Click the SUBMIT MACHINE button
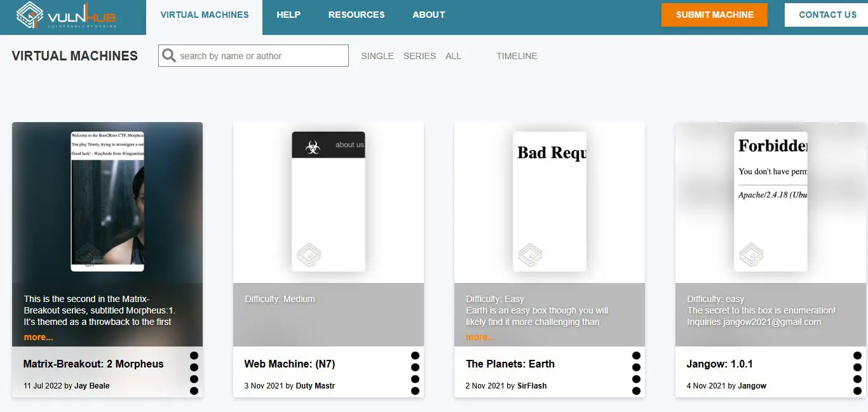This screenshot has width=868, height=412. tap(714, 15)
